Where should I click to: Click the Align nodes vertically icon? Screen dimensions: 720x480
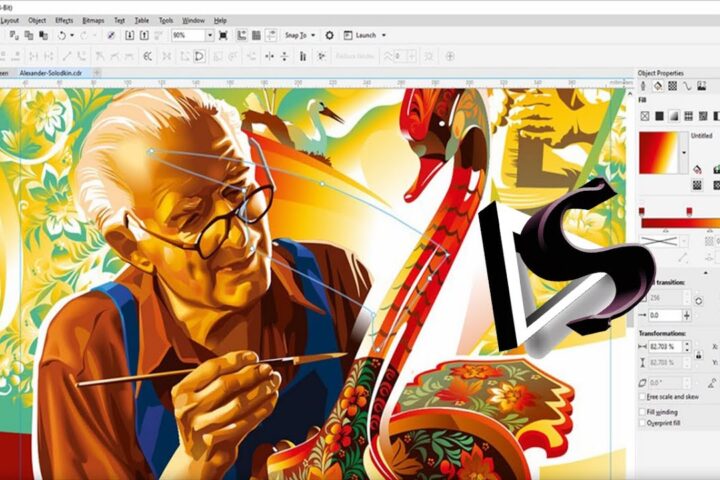tap(284, 56)
